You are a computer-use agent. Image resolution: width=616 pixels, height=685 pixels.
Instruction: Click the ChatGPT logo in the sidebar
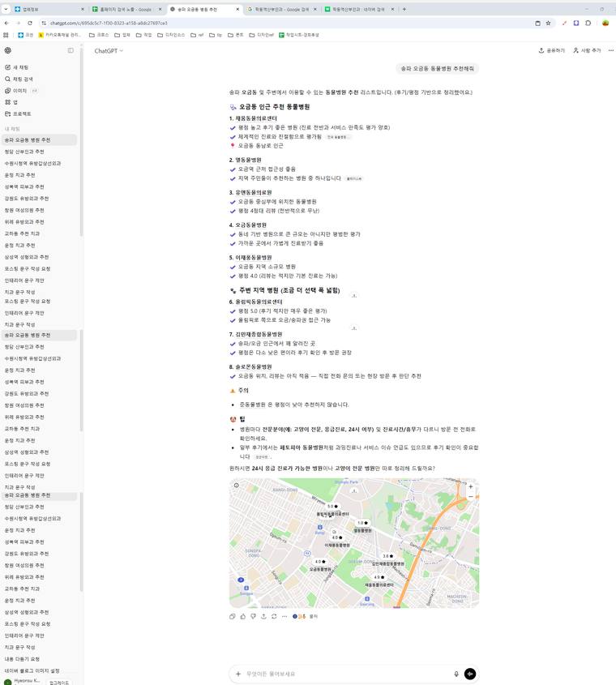8,51
